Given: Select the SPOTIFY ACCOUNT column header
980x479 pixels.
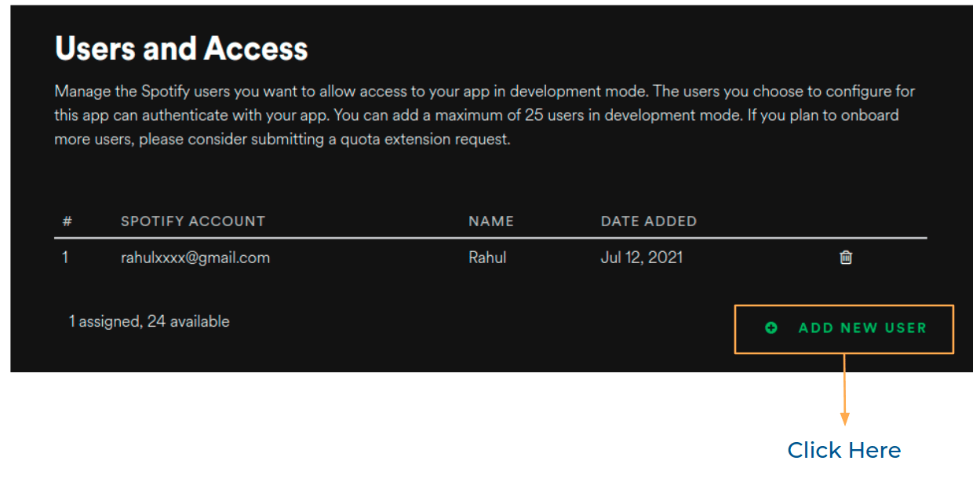Looking at the screenshot, I should click(x=192, y=221).
